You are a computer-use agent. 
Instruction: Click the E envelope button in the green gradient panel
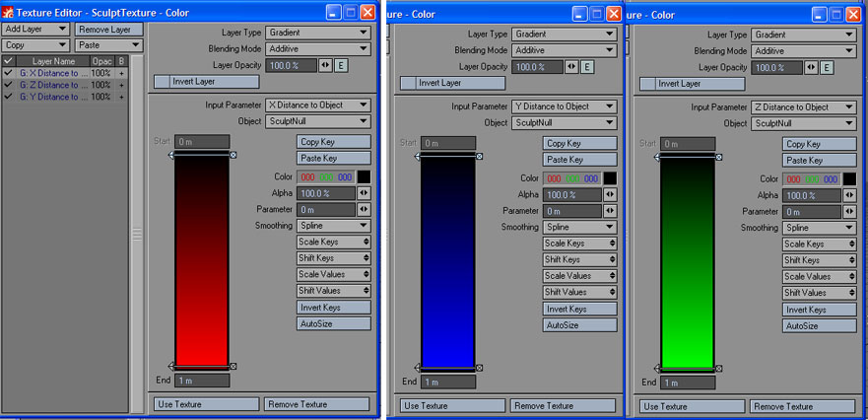[x=827, y=67]
